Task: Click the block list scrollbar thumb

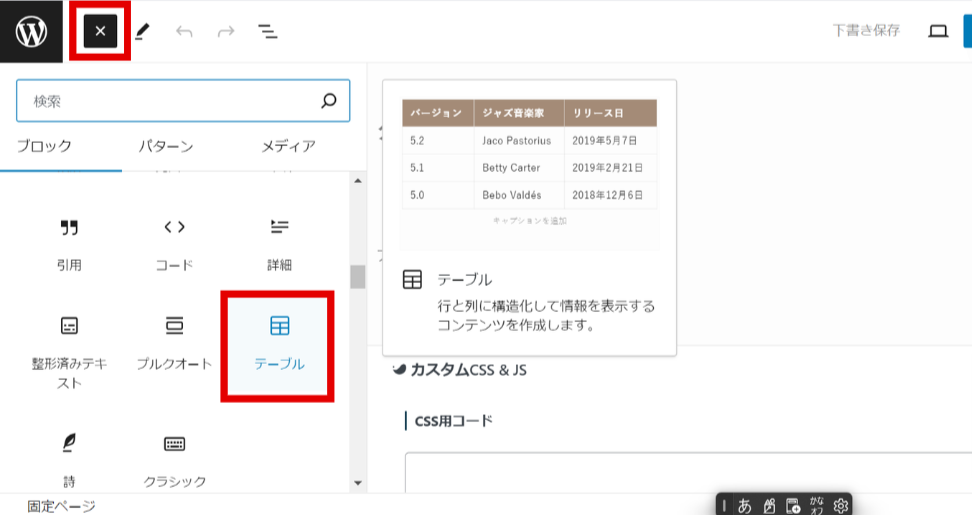Action: click(x=358, y=277)
